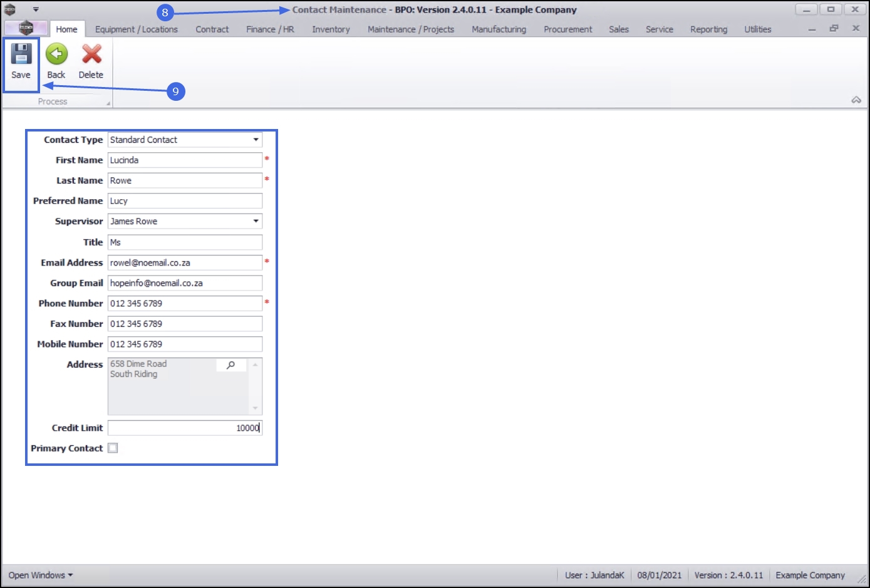Select the Email Address field
The width and height of the screenshot is (870, 588).
point(185,262)
